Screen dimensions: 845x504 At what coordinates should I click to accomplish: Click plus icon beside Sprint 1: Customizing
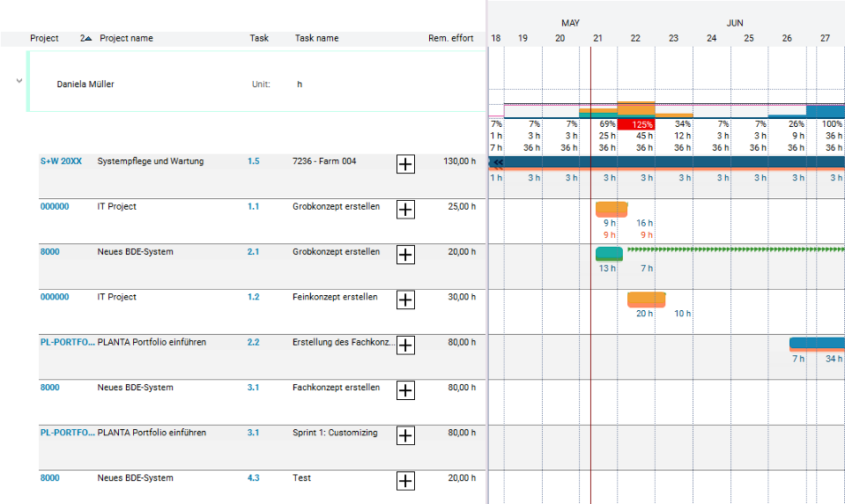point(405,435)
